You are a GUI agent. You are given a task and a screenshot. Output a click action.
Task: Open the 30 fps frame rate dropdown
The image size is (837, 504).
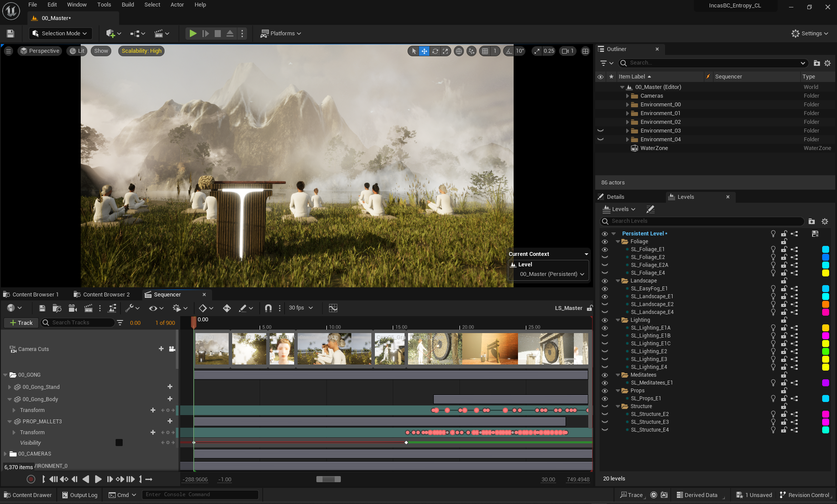coord(301,308)
